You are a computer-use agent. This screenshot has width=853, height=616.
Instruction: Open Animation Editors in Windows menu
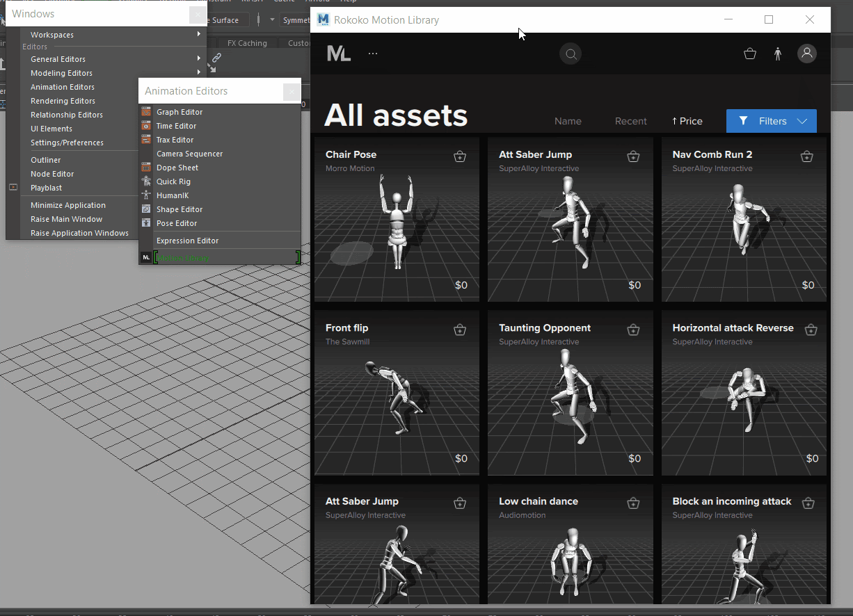point(63,87)
